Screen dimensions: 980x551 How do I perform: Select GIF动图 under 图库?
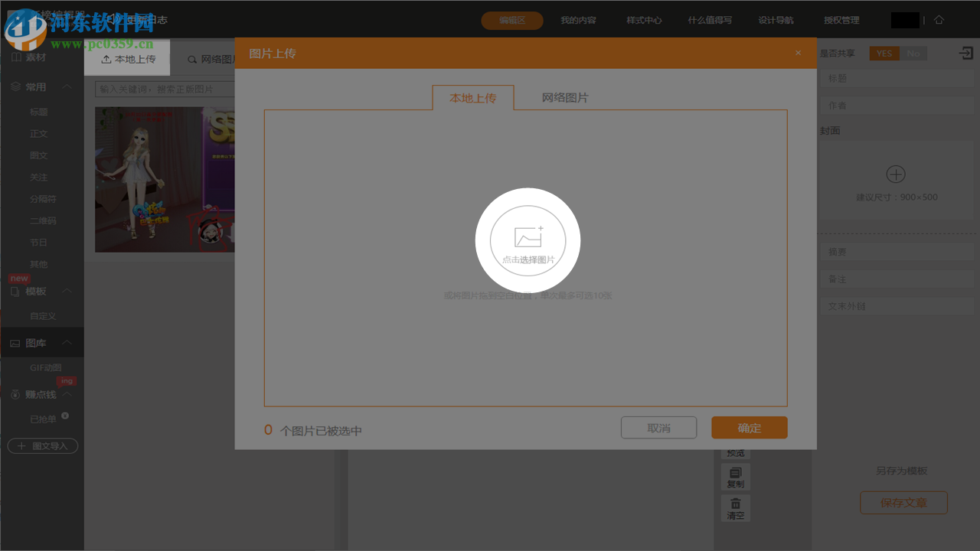click(x=46, y=367)
